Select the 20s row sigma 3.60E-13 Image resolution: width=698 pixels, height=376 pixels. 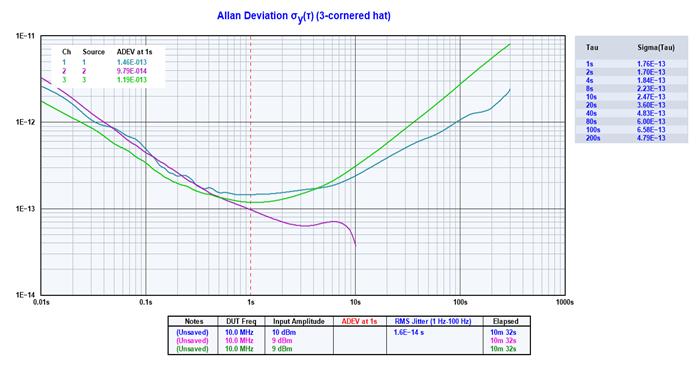click(651, 105)
